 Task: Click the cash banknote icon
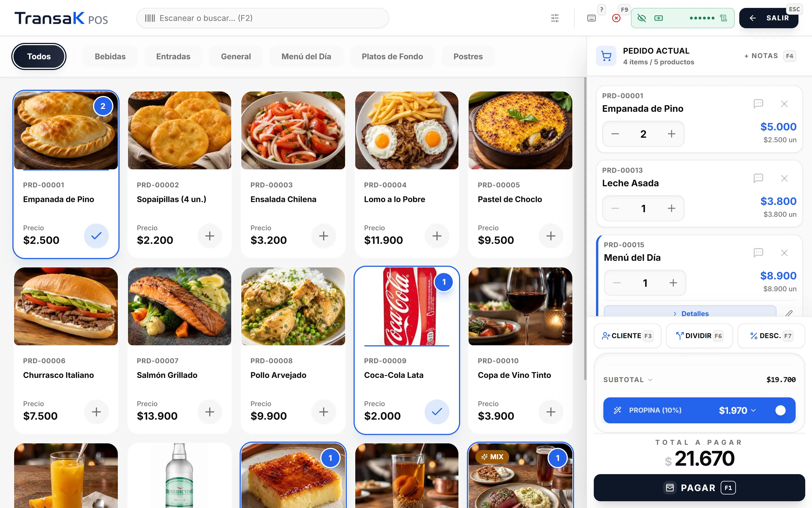pos(658,18)
